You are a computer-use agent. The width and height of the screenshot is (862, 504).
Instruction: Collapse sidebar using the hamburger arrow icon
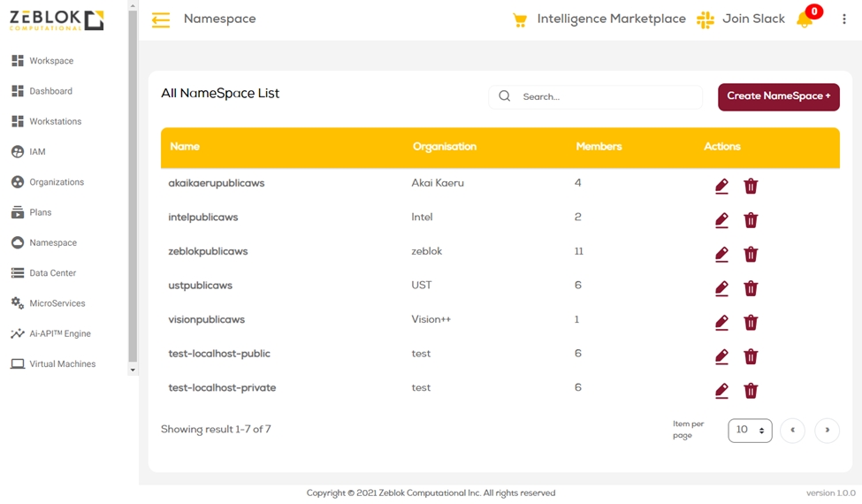[x=161, y=19]
